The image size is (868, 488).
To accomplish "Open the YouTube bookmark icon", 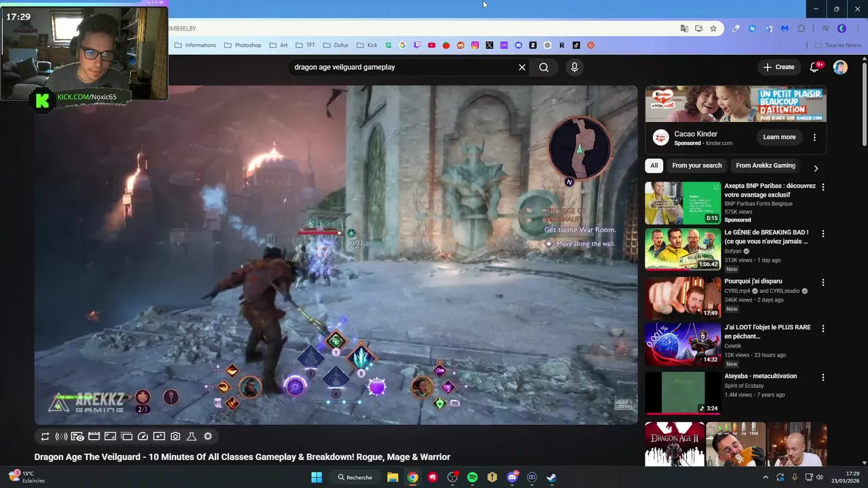I will [x=431, y=45].
